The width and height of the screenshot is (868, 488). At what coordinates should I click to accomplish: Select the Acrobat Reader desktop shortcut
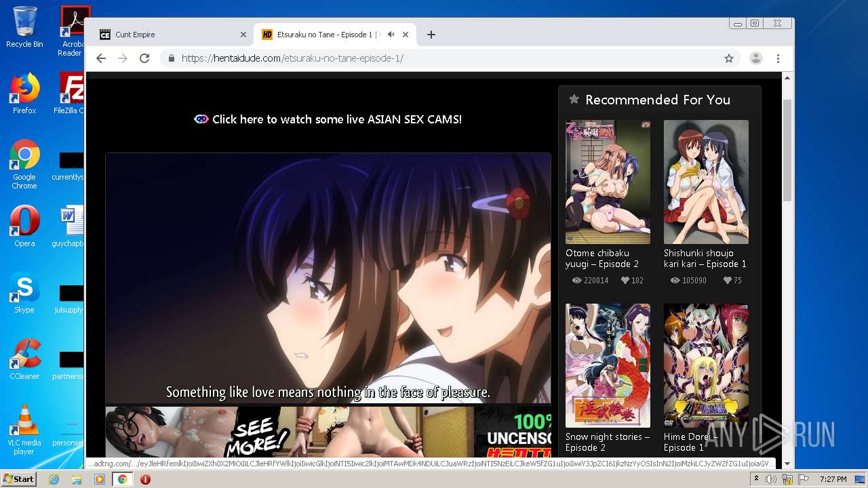pos(73,31)
